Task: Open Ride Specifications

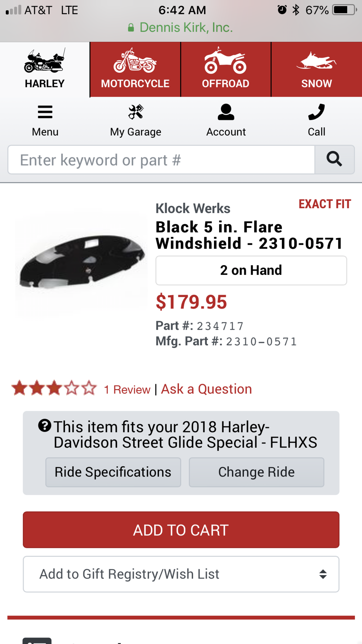Action: [113, 472]
